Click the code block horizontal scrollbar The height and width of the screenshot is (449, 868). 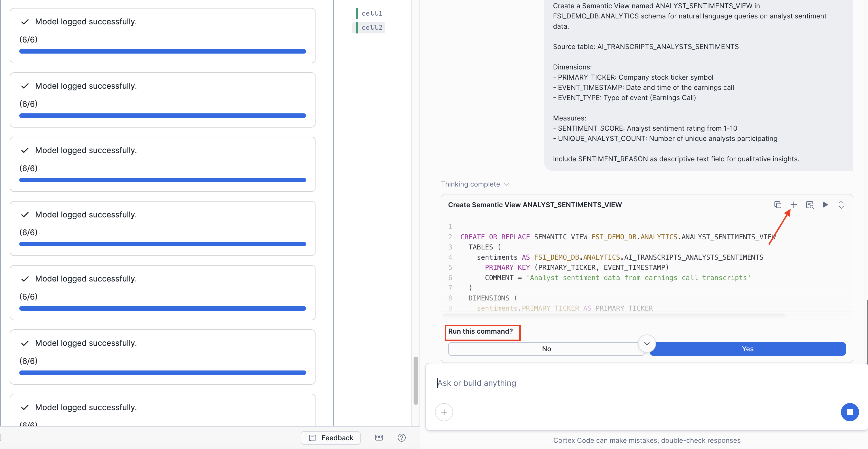(x=614, y=315)
